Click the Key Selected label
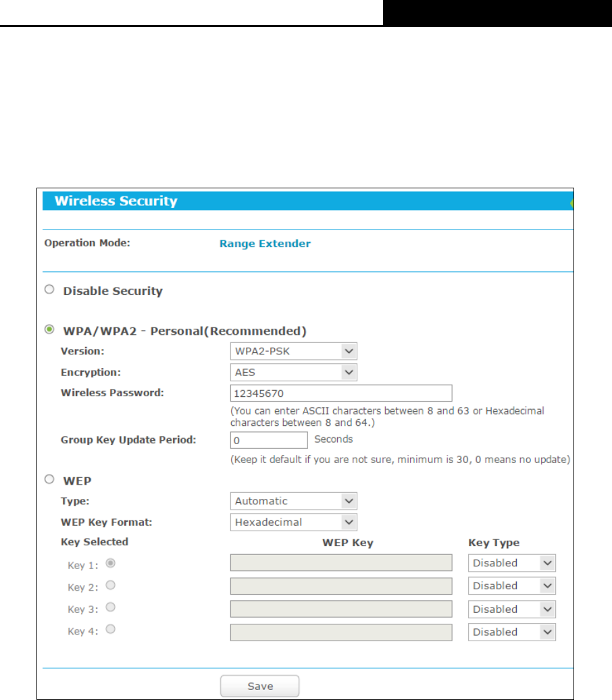The height and width of the screenshot is (700, 612). pyautogui.click(x=95, y=542)
